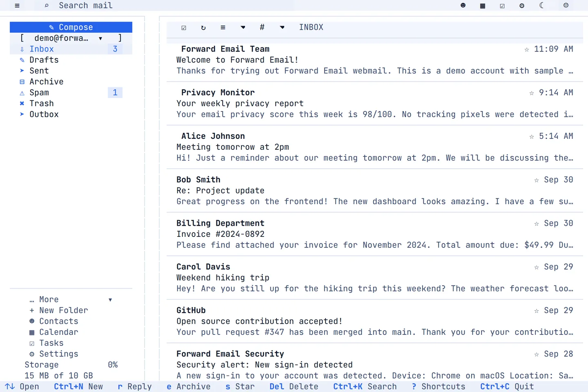
Task: Star the Bob Smith message
Action: click(x=537, y=180)
